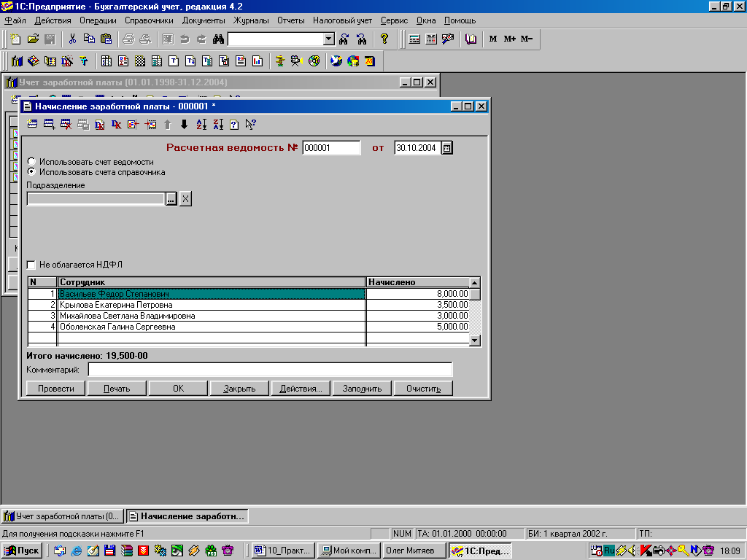The image size is (747, 560).
Task: Click the Copy icon in main toolbar
Action: click(89, 39)
